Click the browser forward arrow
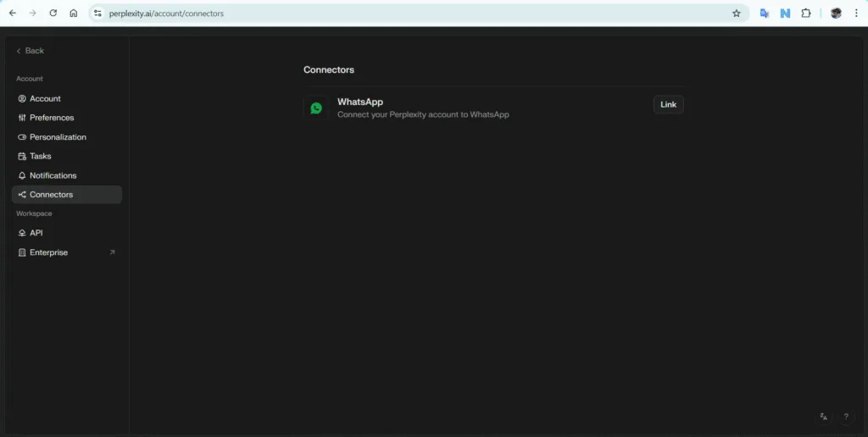This screenshot has width=868, height=437. tap(33, 14)
